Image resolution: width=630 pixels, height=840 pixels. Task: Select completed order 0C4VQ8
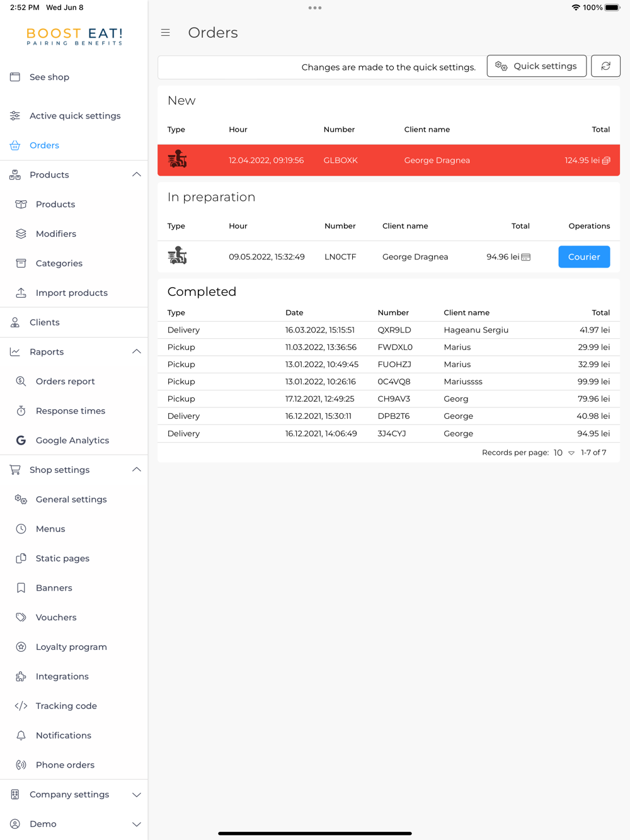[x=389, y=382]
